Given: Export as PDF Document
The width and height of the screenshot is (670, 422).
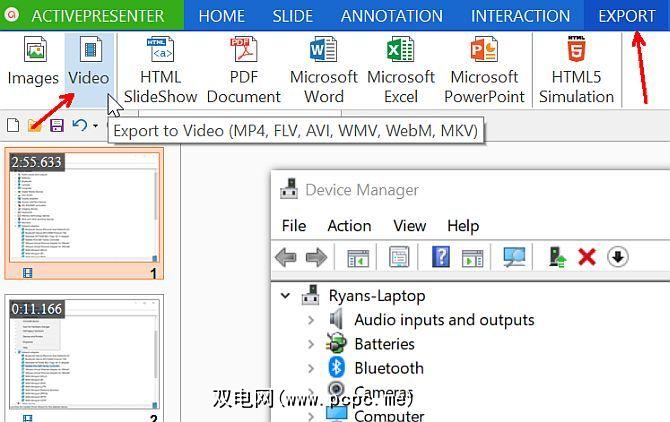Looking at the screenshot, I should pos(244,70).
